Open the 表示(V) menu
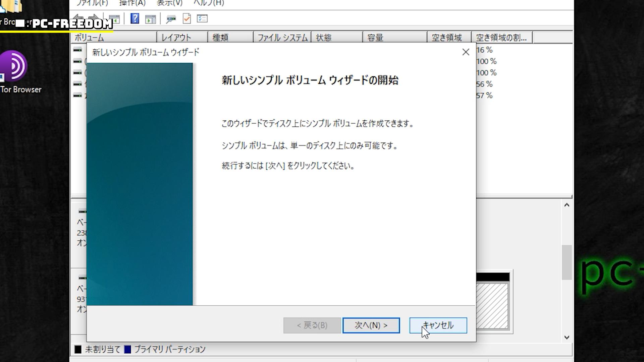644x362 pixels. coord(169,3)
